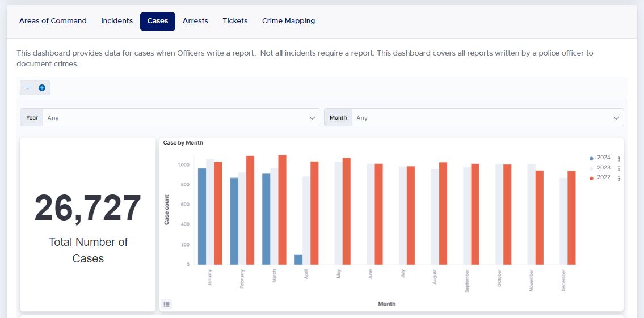Click the "Month" x-axis title below chart
Viewport: 644px width, 318px height.
click(x=386, y=304)
